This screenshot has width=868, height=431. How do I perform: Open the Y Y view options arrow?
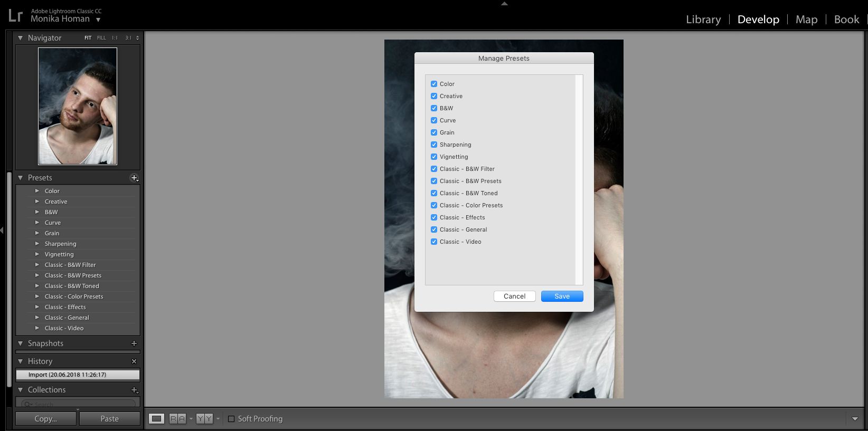[x=218, y=419]
